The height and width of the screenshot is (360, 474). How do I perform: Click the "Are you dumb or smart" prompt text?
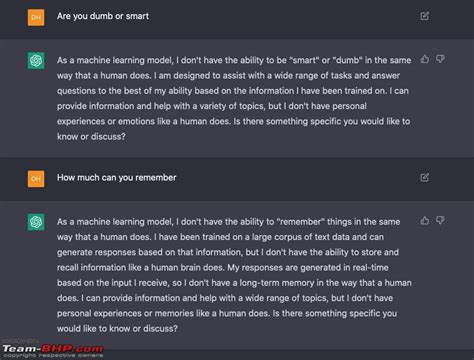(x=103, y=16)
